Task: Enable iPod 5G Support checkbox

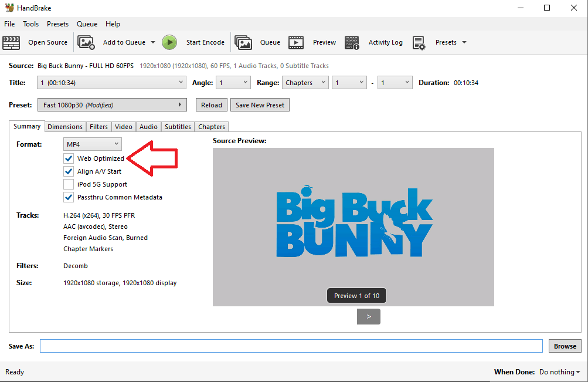Action: [69, 184]
